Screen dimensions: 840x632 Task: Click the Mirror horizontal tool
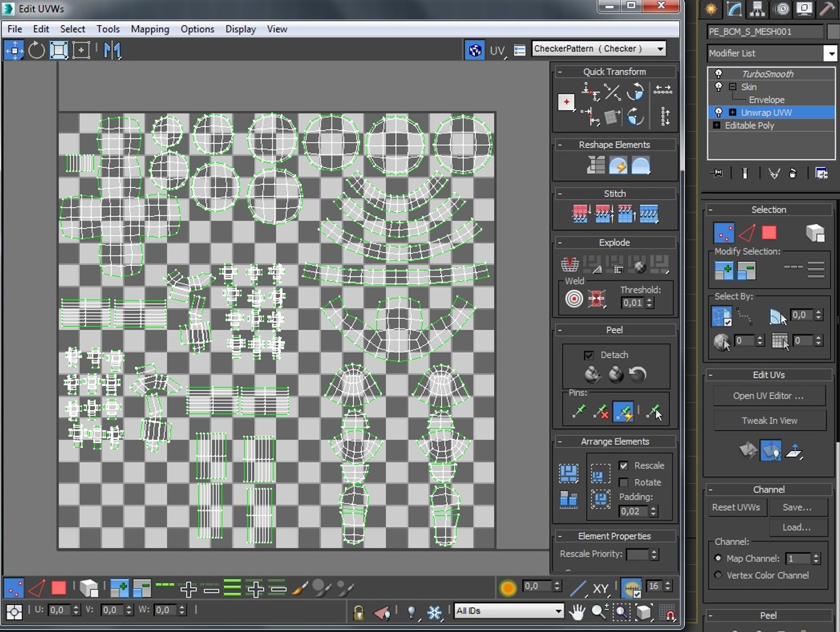(112, 50)
